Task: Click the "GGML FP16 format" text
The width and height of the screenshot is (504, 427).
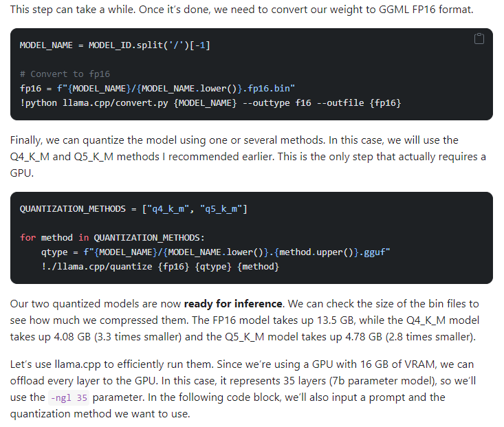Action: tap(430, 10)
